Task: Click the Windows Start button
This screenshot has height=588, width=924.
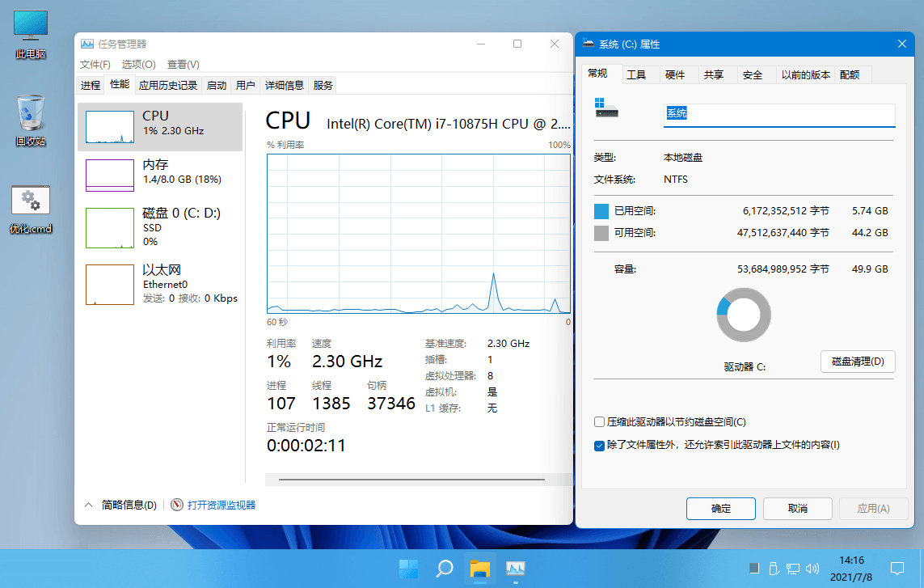Action: coord(408,569)
